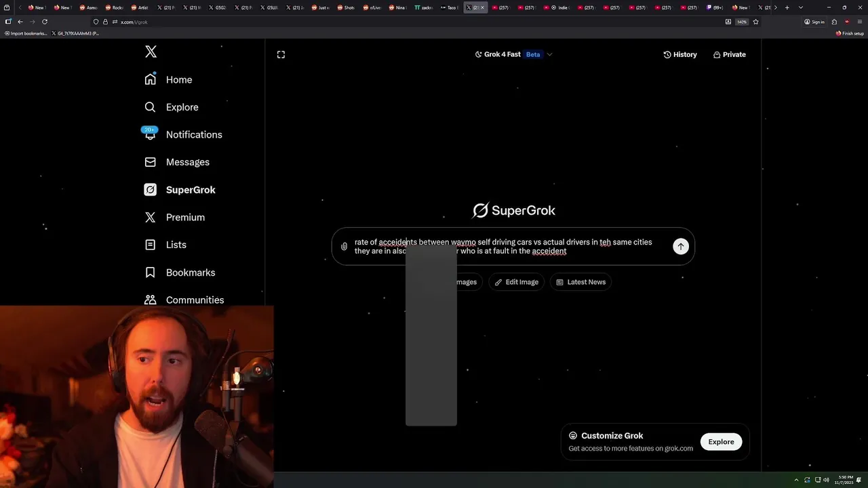This screenshot has width=868, height=488.
Task: Switch to the Artist browser tab
Action: point(140,7)
